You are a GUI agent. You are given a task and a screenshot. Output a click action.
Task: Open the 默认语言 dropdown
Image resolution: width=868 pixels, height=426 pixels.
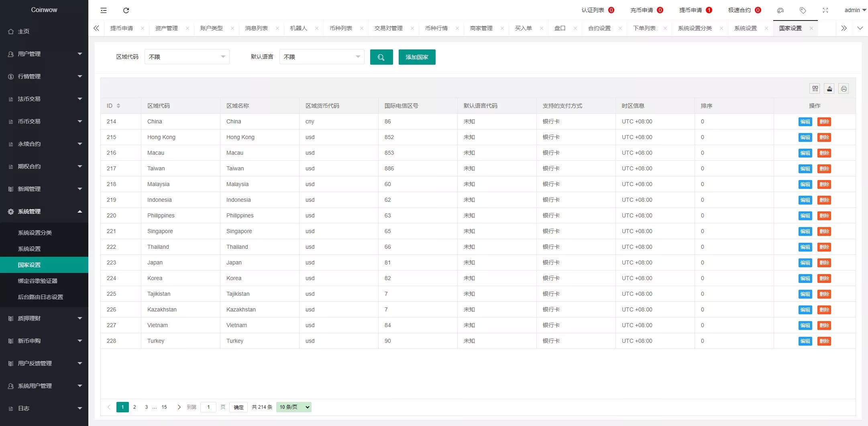(322, 57)
